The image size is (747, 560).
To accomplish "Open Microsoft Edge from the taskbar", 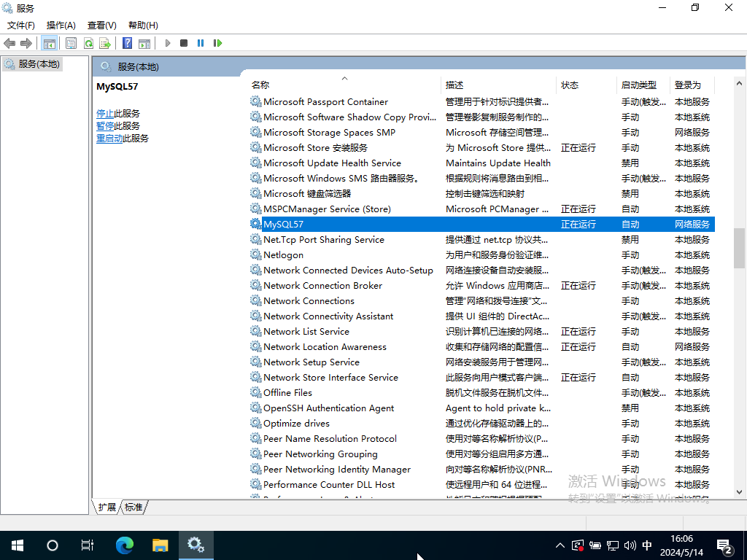I will [125, 545].
